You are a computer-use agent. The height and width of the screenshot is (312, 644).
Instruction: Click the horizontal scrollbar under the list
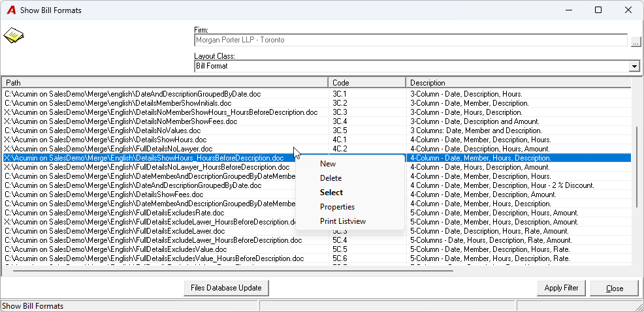(x=233, y=270)
